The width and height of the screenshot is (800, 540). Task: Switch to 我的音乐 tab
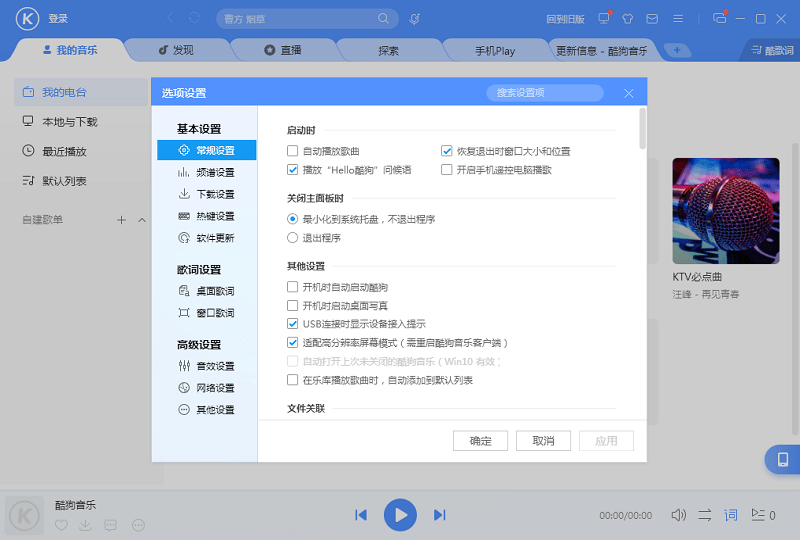[x=70, y=50]
